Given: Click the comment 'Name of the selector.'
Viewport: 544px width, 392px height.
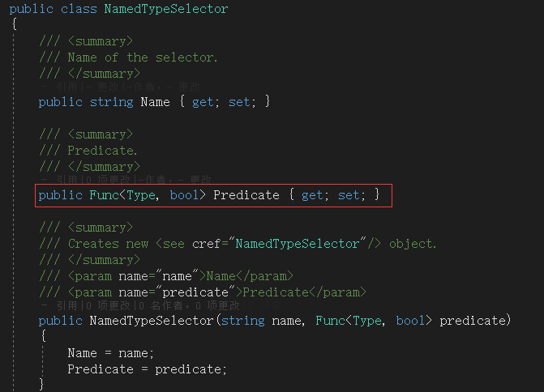Looking at the screenshot, I should pos(143,58).
